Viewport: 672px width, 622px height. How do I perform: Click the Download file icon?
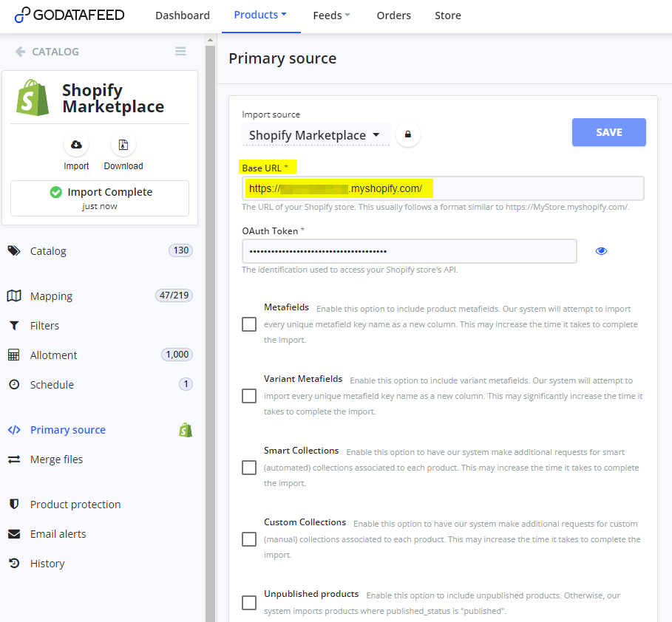tap(123, 145)
